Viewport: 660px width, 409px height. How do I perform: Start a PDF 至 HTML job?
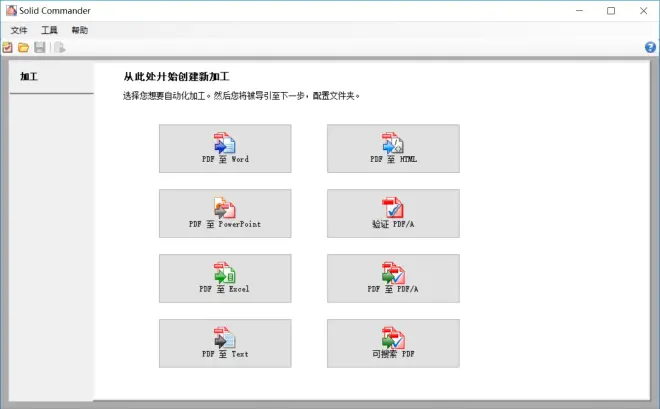point(393,149)
